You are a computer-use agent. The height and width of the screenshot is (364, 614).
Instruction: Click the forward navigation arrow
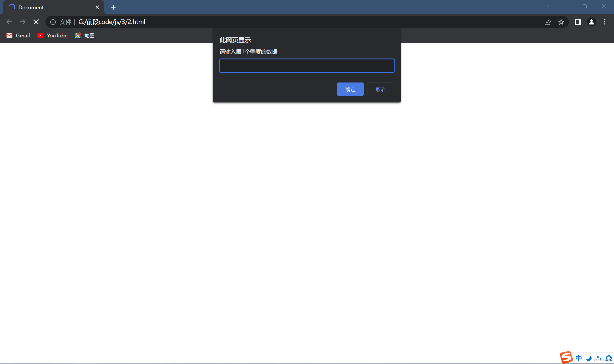pos(23,22)
